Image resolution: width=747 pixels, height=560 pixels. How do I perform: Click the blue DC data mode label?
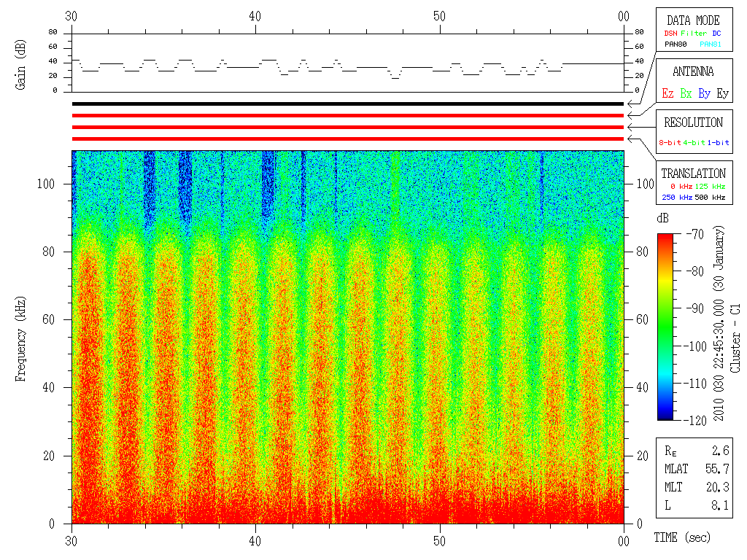pyautogui.click(x=716, y=34)
